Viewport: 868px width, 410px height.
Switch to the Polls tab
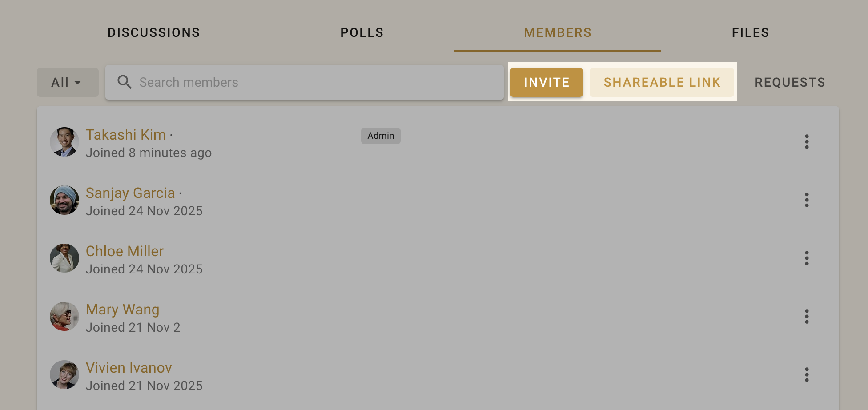coord(362,32)
